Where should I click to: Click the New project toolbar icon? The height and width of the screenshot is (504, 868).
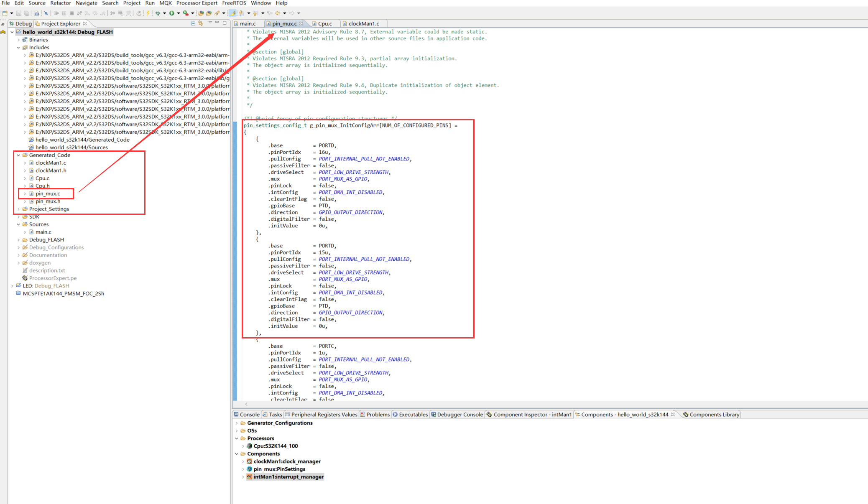click(5, 13)
